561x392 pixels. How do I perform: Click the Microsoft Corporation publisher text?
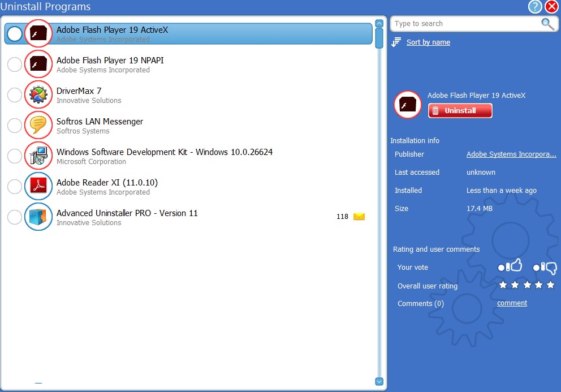[91, 162]
